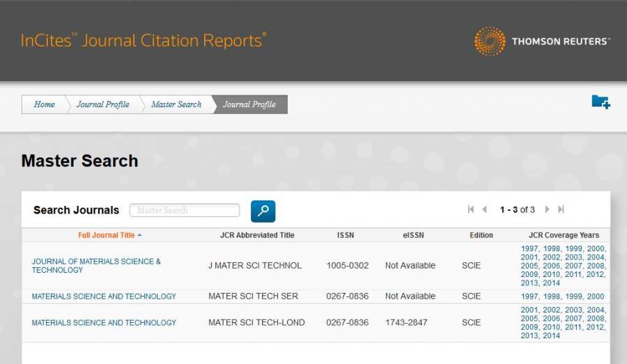The width and height of the screenshot is (627, 364).
Task: Click the eISSN column header
Action: (413, 235)
